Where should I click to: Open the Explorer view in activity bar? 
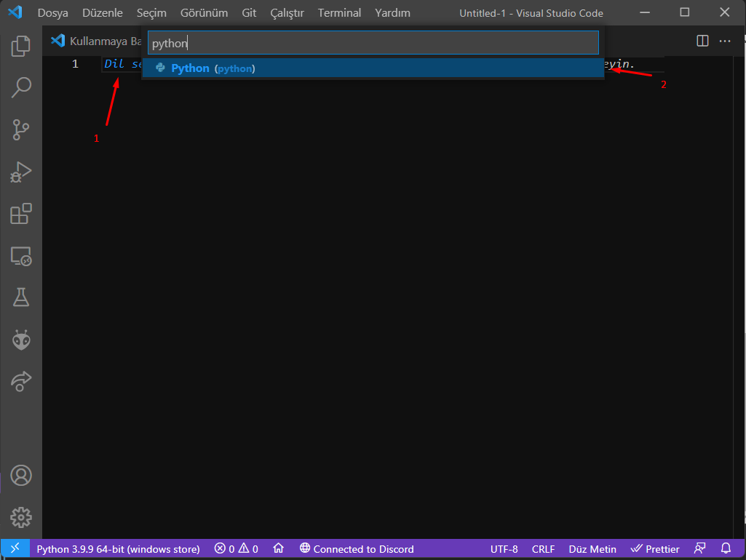pos(21,46)
